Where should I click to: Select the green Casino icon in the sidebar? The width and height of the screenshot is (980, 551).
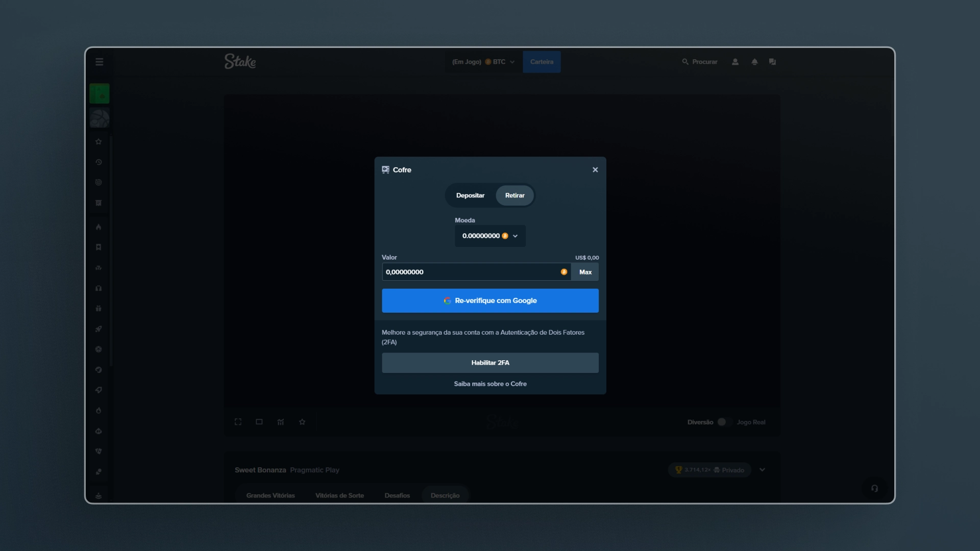(x=99, y=93)
